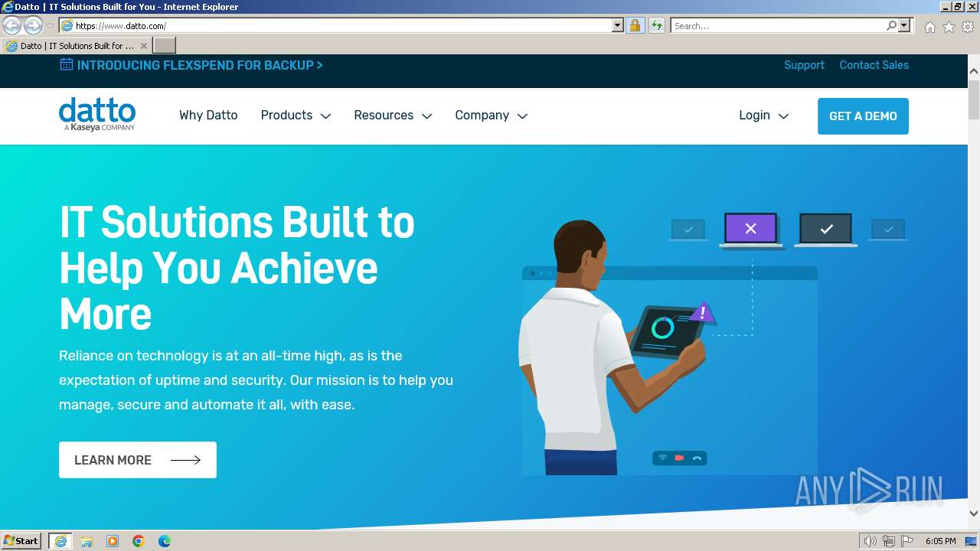Open the Support link
Image resolution: width=980 pixels, height=551 pixels.
tap(804, 65)
